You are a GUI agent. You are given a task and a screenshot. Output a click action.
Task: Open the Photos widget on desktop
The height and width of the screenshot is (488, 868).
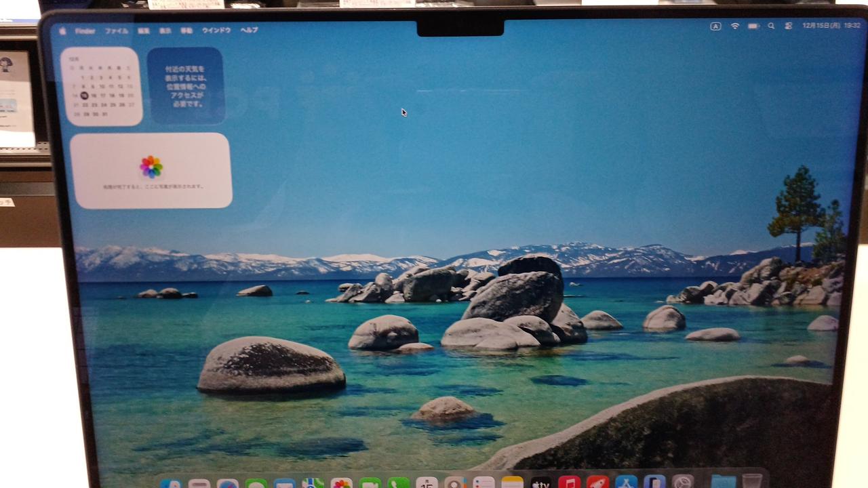pos(151,170)
